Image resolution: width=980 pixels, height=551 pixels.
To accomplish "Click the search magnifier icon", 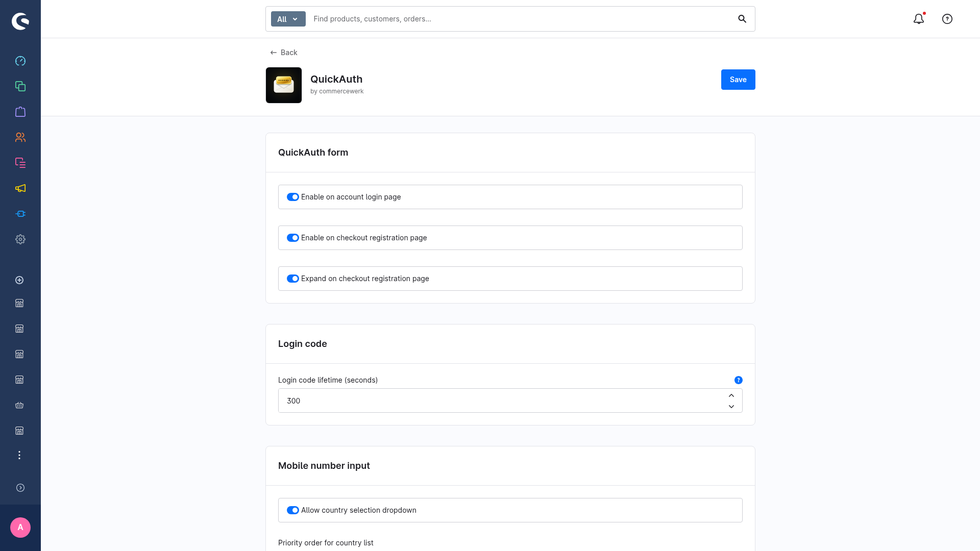I will pos(742,19).
